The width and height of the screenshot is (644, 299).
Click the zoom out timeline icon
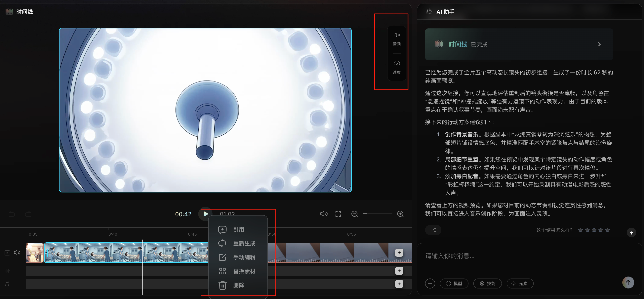click(x=354, y=214)
